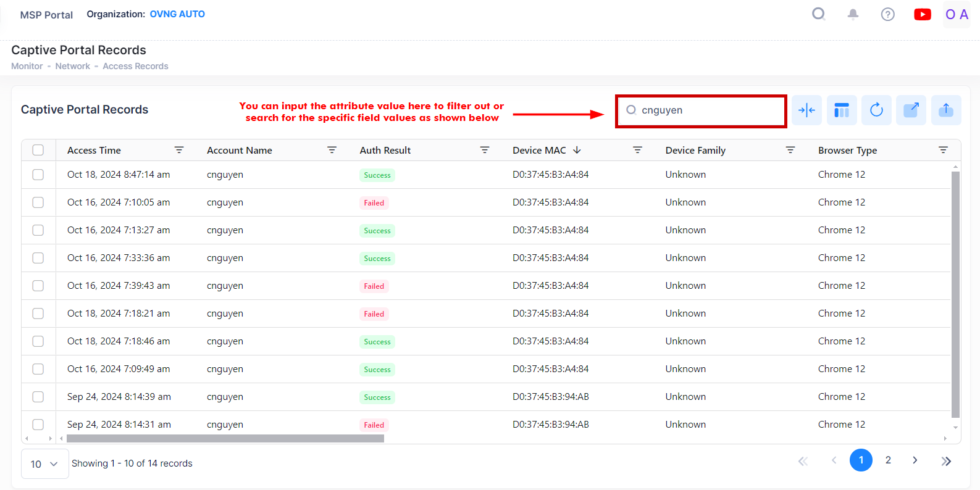The height and width of the screenshot is (490, 980).
Task: Click the OVNG AUTO organization link
Action: click(x=177, y=14)
